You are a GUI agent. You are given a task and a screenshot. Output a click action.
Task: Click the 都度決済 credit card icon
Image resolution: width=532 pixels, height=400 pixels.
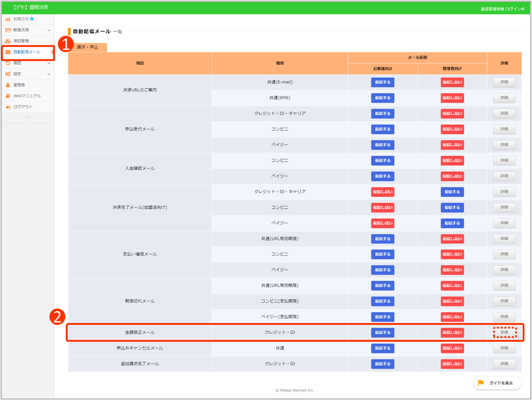[x=8, y=30]
